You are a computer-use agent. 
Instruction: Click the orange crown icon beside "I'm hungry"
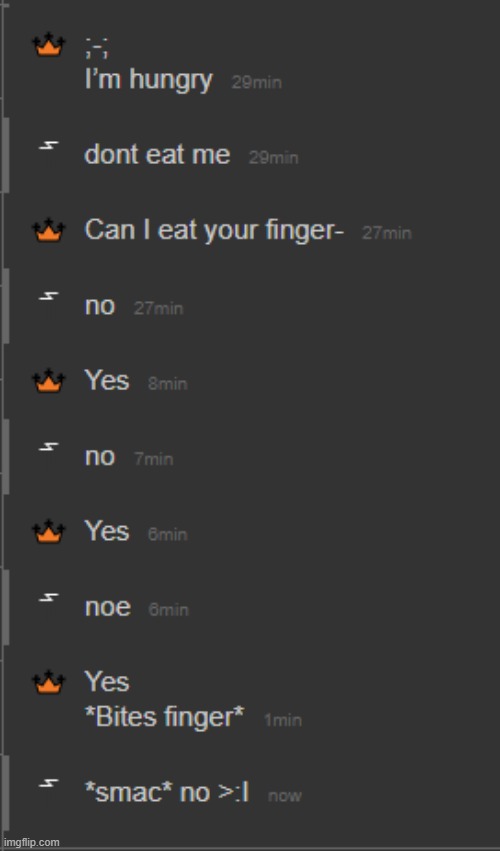[49, 45]
